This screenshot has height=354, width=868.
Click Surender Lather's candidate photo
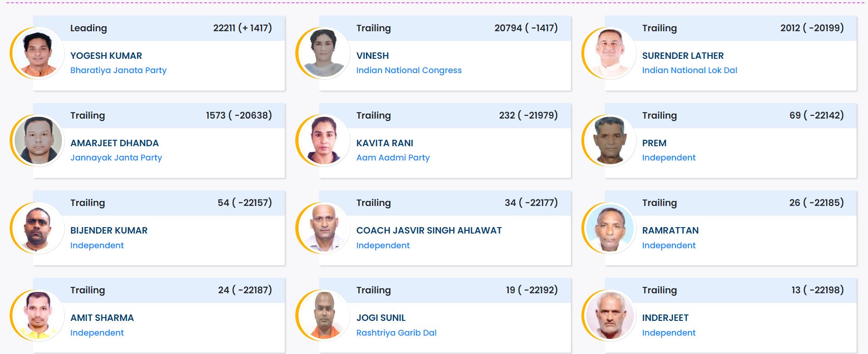point(610,53)
